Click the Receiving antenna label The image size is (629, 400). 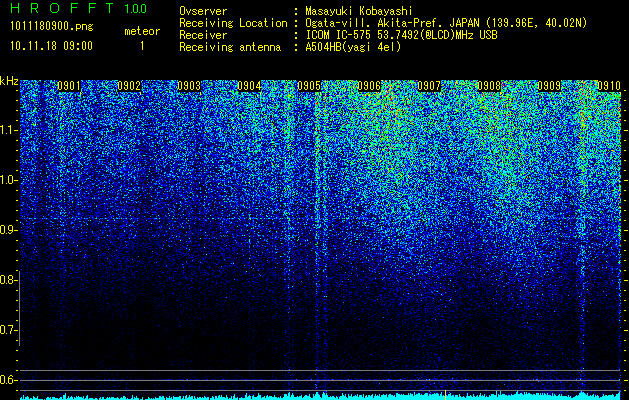(230, 47)
